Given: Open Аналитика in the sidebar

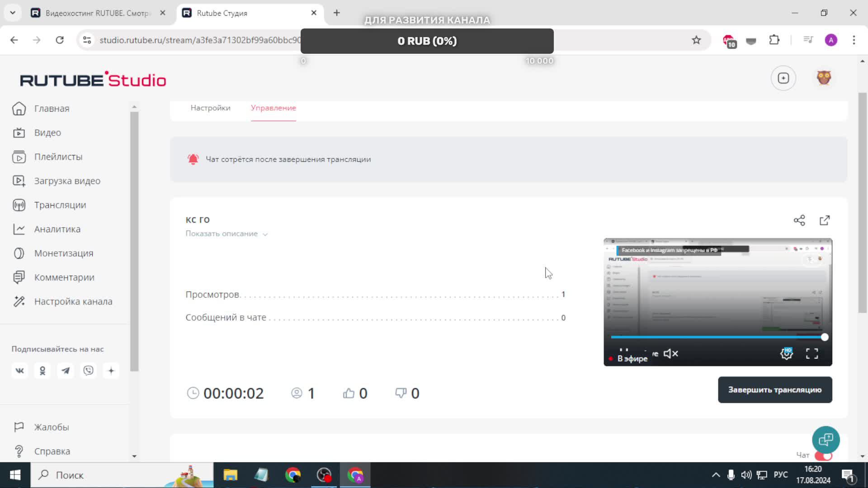Looking at the screenshot, I should point(57,229).
